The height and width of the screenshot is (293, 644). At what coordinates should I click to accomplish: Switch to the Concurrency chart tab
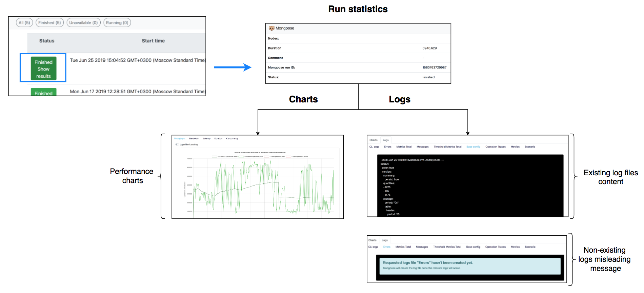232,138
